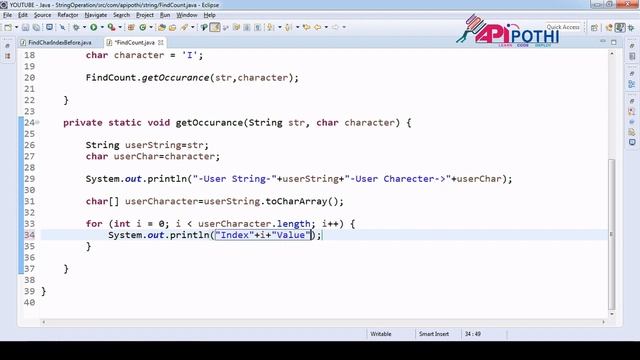Maximize the editor area

coord(613,42)
